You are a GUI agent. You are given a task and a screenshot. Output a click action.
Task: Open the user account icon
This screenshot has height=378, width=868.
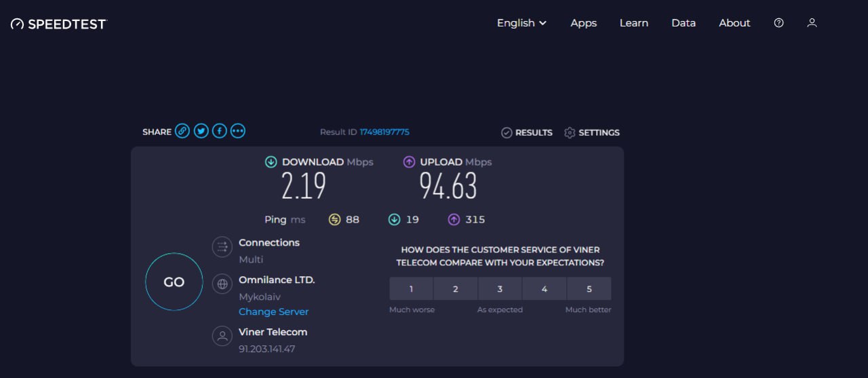click(812, 23)
